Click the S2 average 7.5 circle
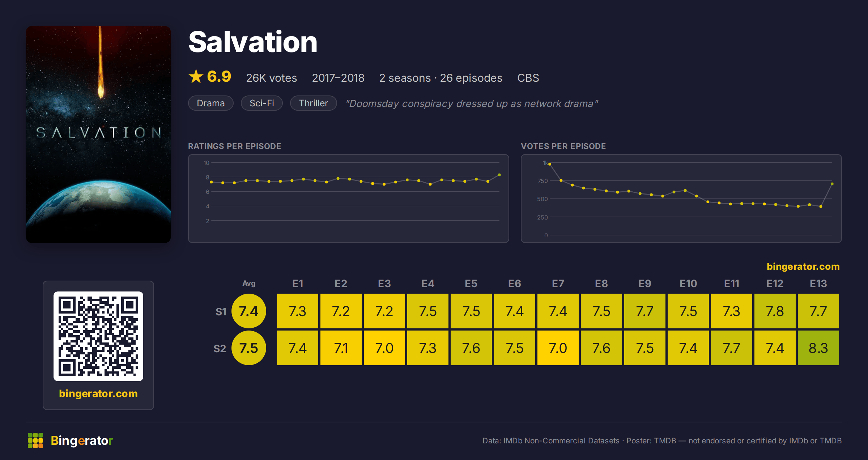The width and height of the screenshot is (868, 460). click(x=249, y=348)
